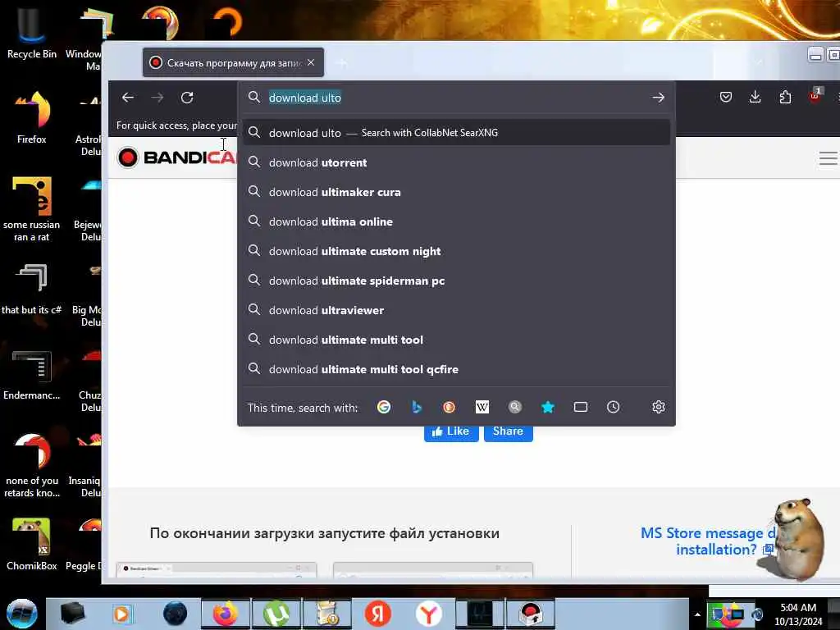Screen dimensions: 840x630
Task: Choose 'download ultimate multi tool qcfire'
Action: 456,369
